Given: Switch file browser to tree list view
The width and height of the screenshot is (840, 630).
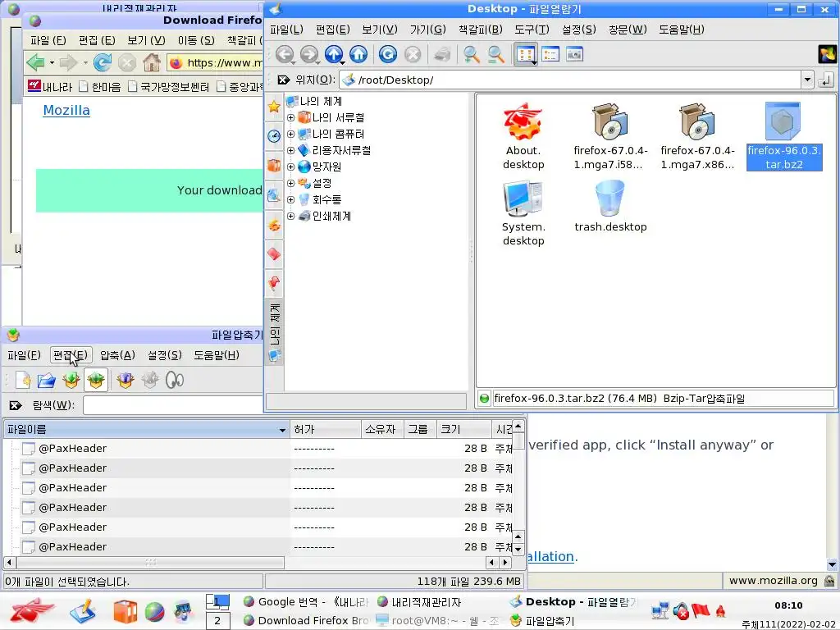Looking at the screenshot, I should 550,54.
